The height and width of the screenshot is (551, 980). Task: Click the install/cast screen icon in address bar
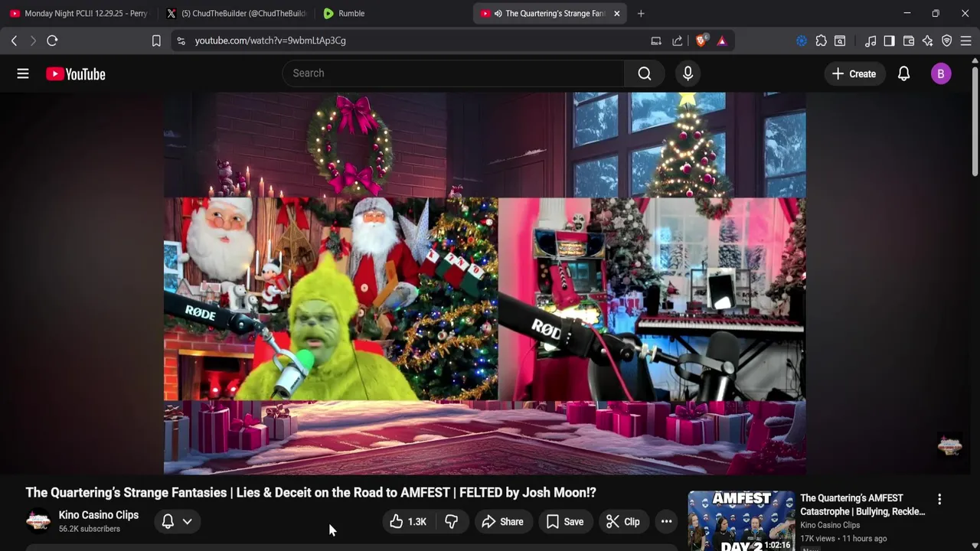click(x=656, y=41)
